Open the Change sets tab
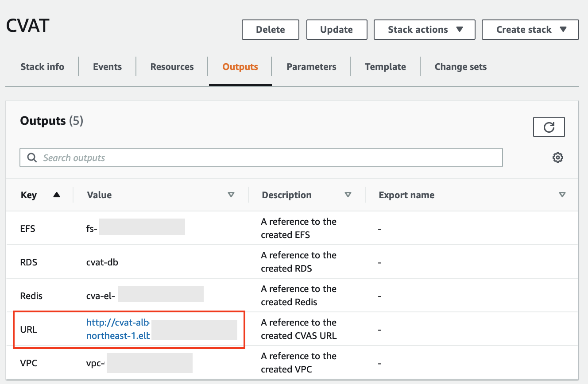588x384 pixels. (460, 67)
